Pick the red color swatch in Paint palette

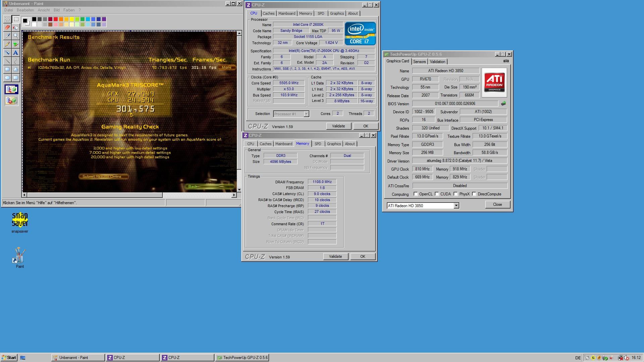coord(56,19)
